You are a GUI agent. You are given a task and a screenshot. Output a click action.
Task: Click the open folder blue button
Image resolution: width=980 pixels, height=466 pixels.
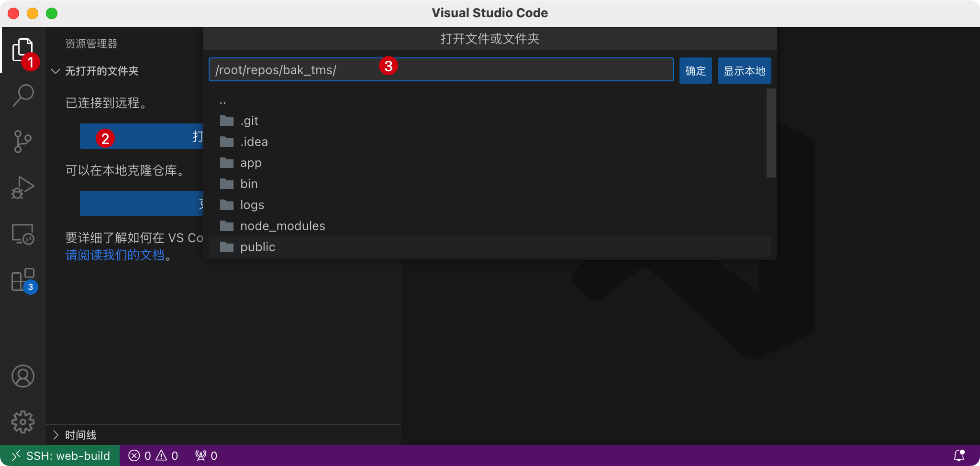coord(142,136)
